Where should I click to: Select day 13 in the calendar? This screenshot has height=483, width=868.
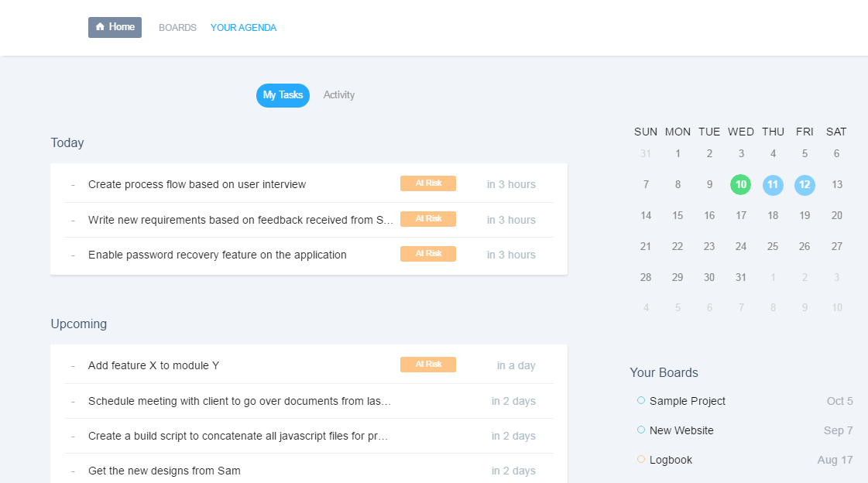tap(837, 184)
